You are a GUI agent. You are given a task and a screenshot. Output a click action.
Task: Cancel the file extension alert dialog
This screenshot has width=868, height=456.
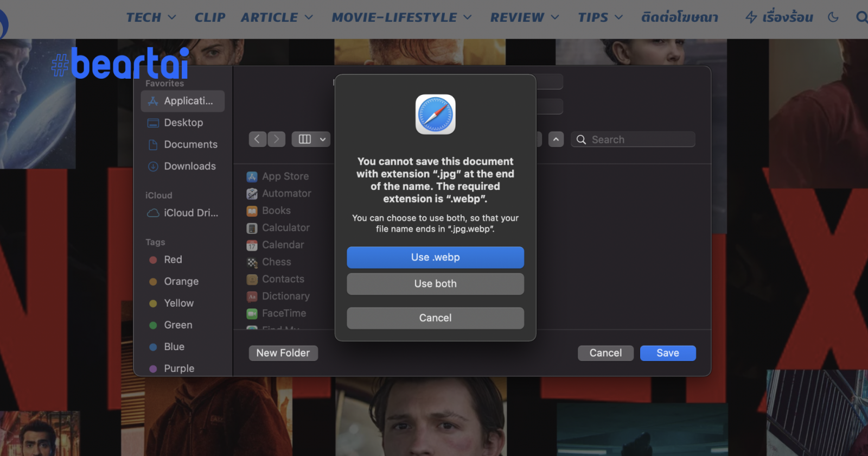pos(435,318)
